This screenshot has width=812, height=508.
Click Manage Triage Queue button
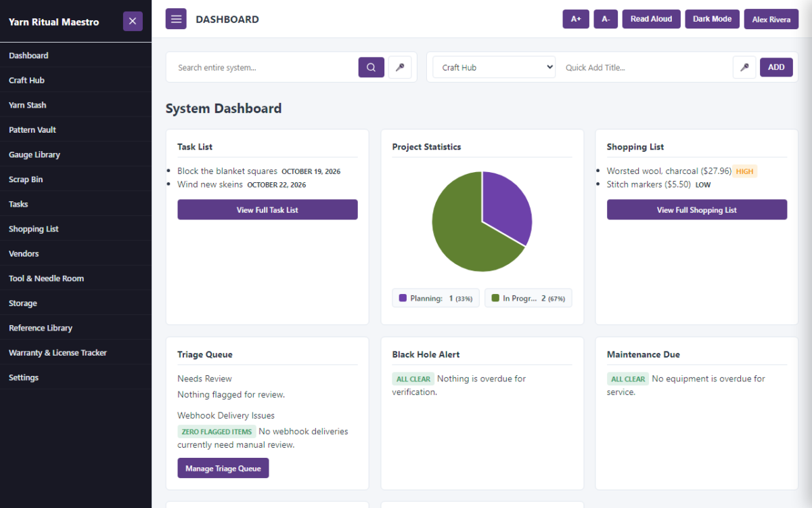click(x=223, y=468)
